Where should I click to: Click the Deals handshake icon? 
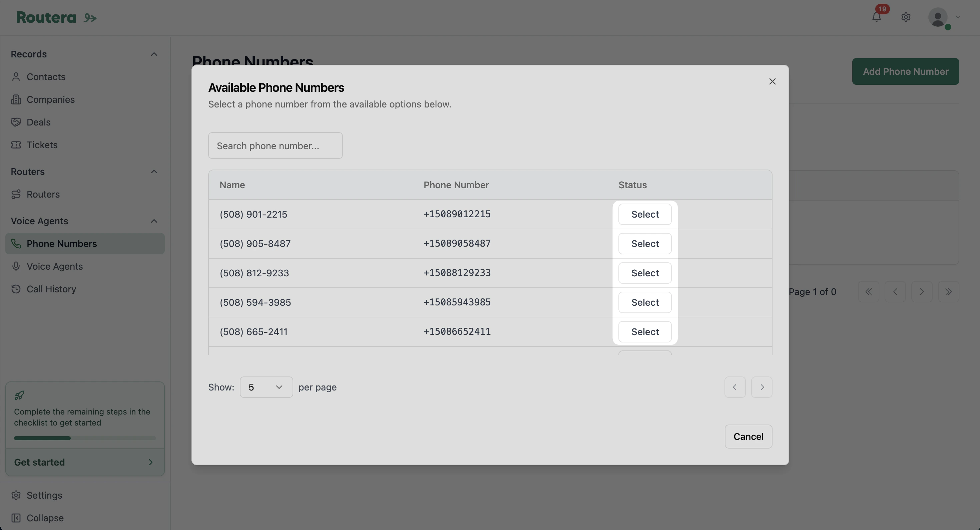[16, 122]
